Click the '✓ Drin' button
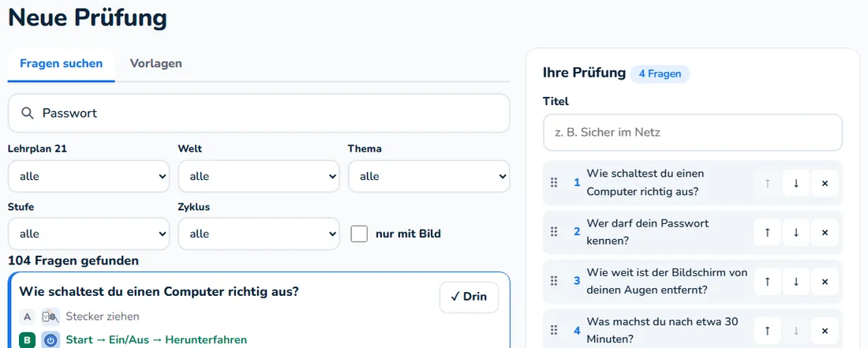868x348 pixels. tap(469, 297)
